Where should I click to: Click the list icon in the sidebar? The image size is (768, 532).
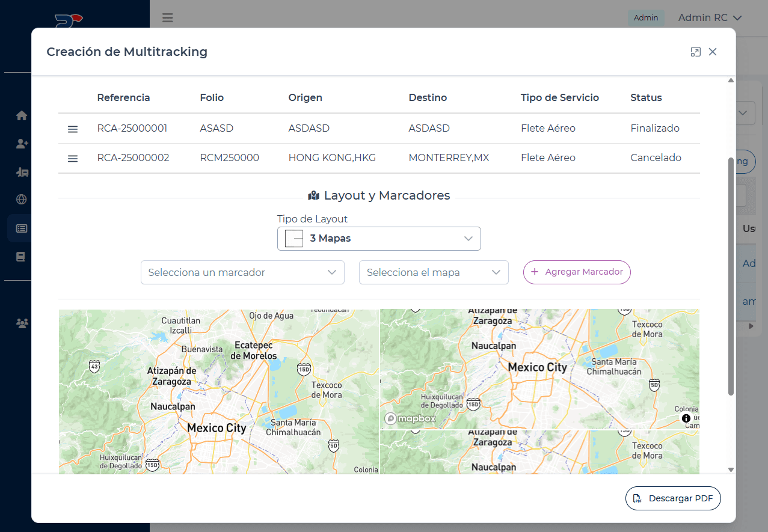(x=22, y=228)
